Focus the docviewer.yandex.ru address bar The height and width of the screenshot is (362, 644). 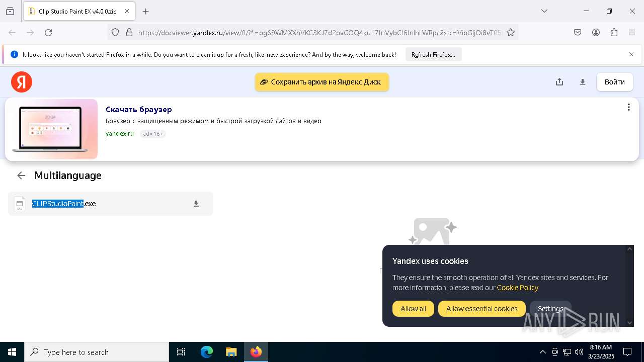click(319, 32)
